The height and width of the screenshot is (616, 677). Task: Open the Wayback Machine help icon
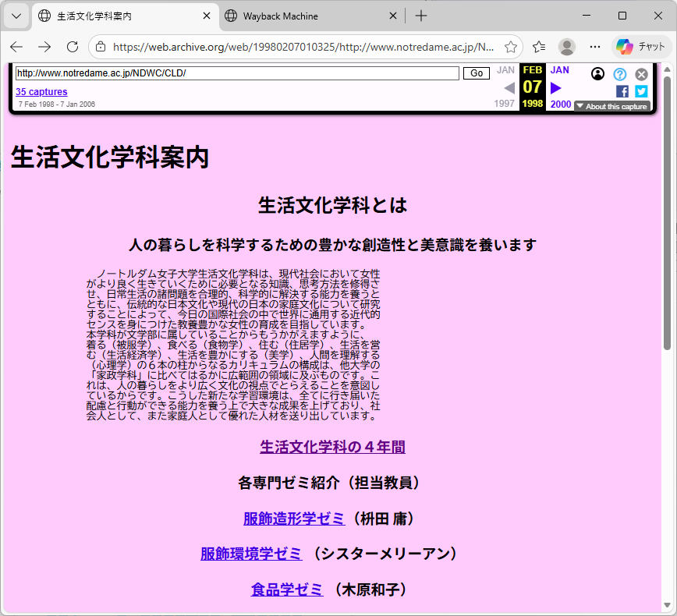click(x=620, y=74)
